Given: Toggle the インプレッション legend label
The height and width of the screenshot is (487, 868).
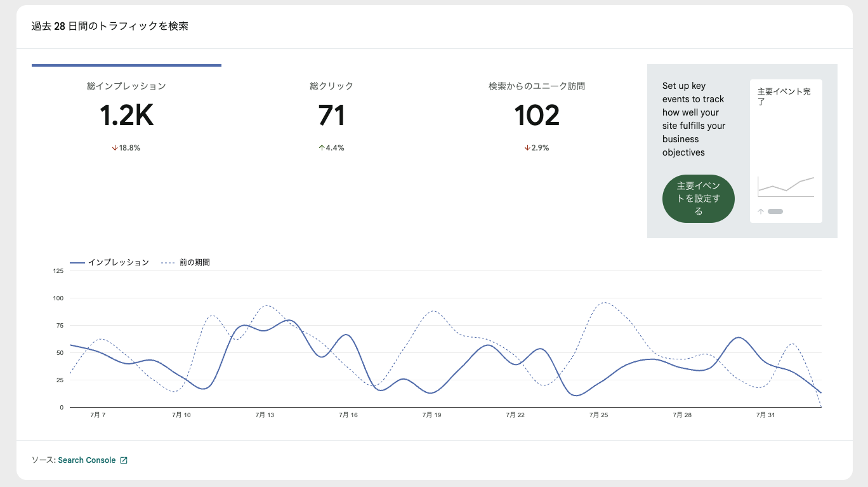Looking at the screenshot, I should 119,262.
